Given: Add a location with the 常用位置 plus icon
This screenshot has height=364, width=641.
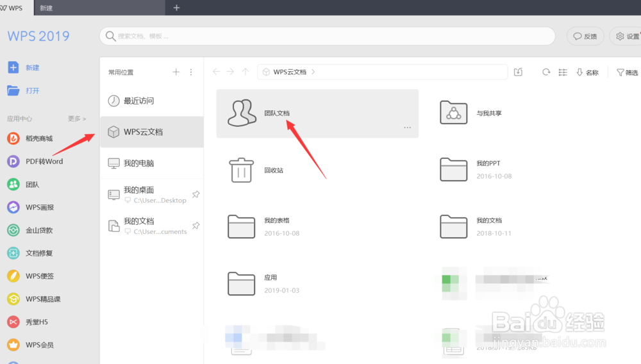Looking at the screenshot, I should tap(176, 72).
